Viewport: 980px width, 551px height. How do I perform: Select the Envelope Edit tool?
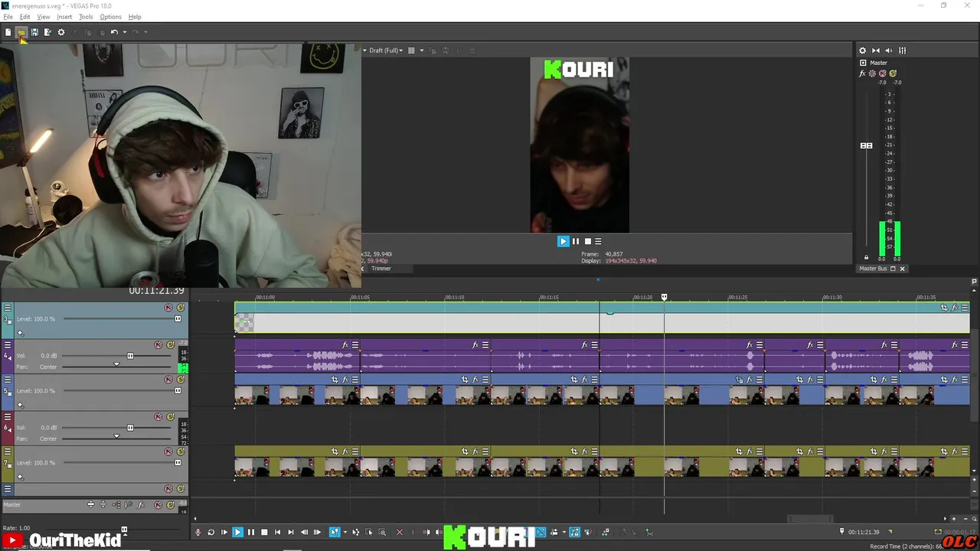(x=355, y=532)
